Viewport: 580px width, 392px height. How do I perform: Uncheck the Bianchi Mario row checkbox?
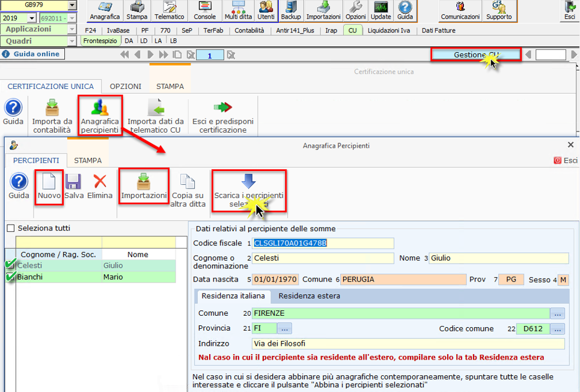click(x=10, y=277)
